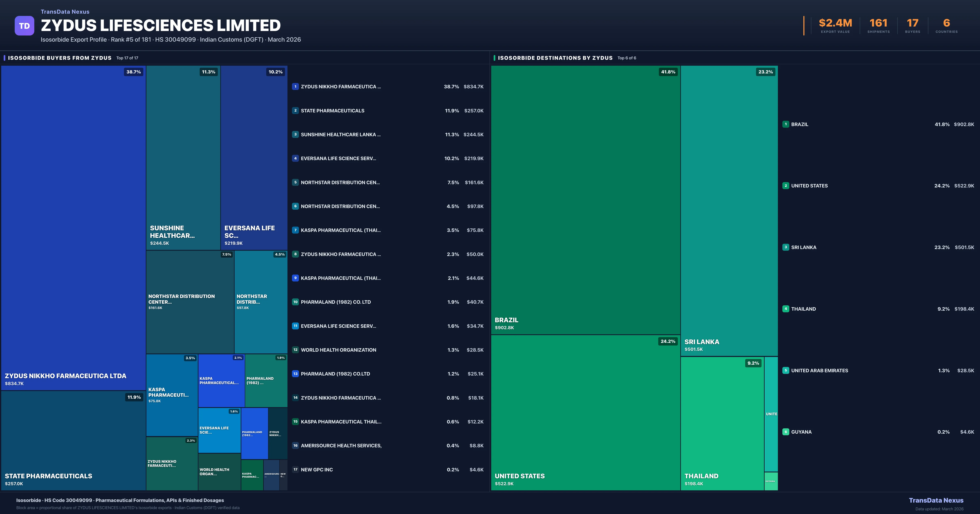980x514 pixels.
Task: Click rank badge 2 beside State Pharmaceuticals
Action: [x=295, y=111]
